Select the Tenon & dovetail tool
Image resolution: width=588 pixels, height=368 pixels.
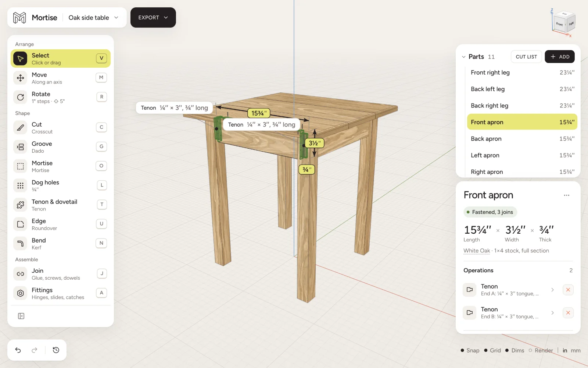coord(61,205)
